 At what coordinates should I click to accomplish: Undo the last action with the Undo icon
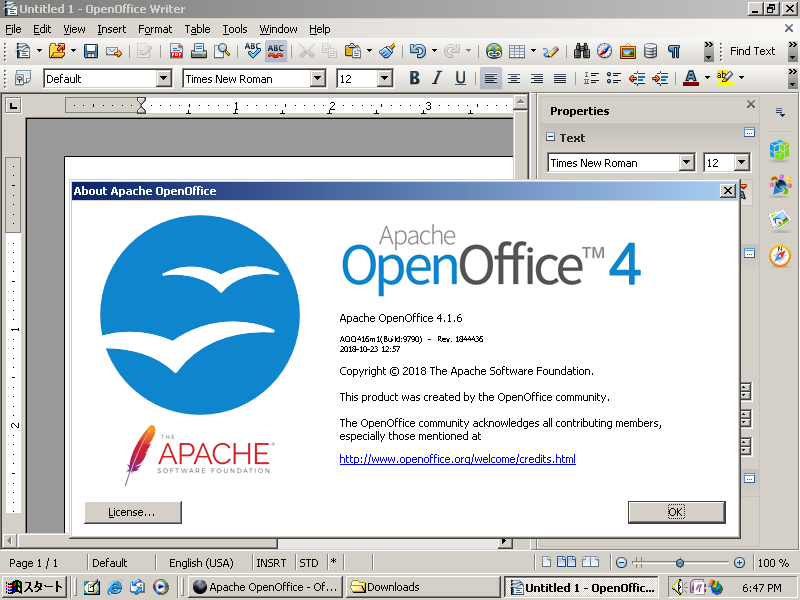coord(418,51)
